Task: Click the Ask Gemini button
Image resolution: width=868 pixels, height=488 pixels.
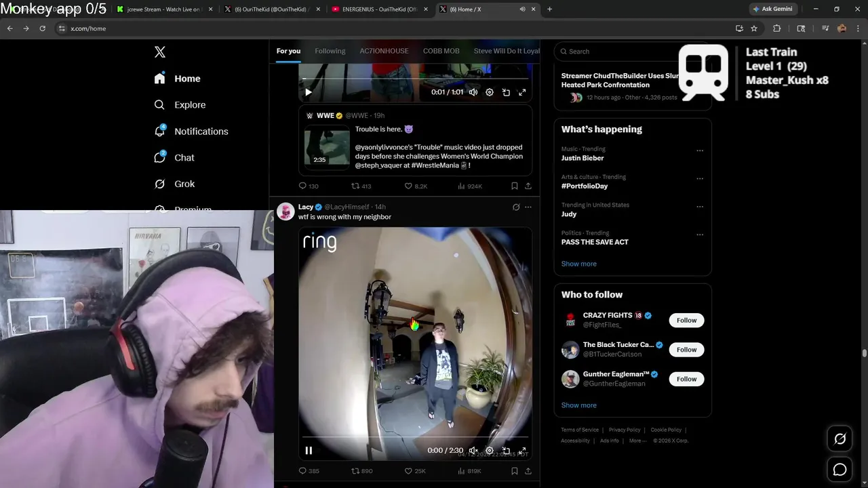Action: [772, 9]
